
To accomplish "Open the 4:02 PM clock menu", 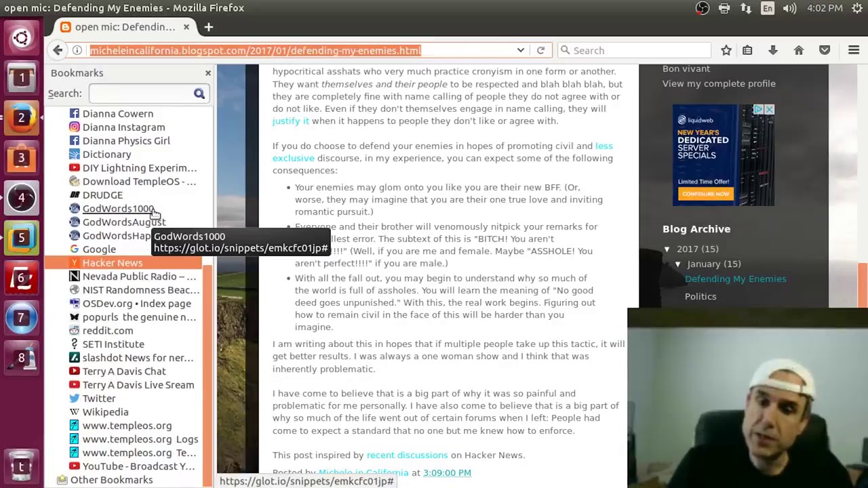I will pos(825,8).
